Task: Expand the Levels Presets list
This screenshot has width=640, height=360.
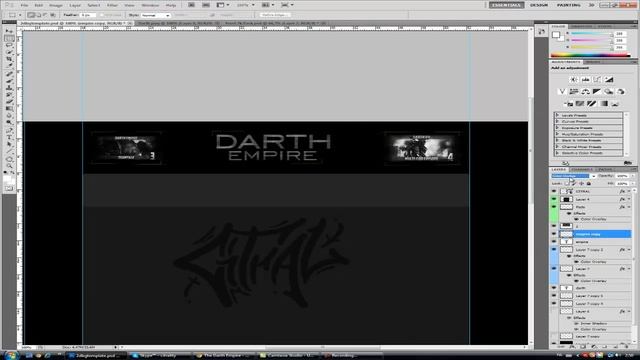Action: pos(558,116)
